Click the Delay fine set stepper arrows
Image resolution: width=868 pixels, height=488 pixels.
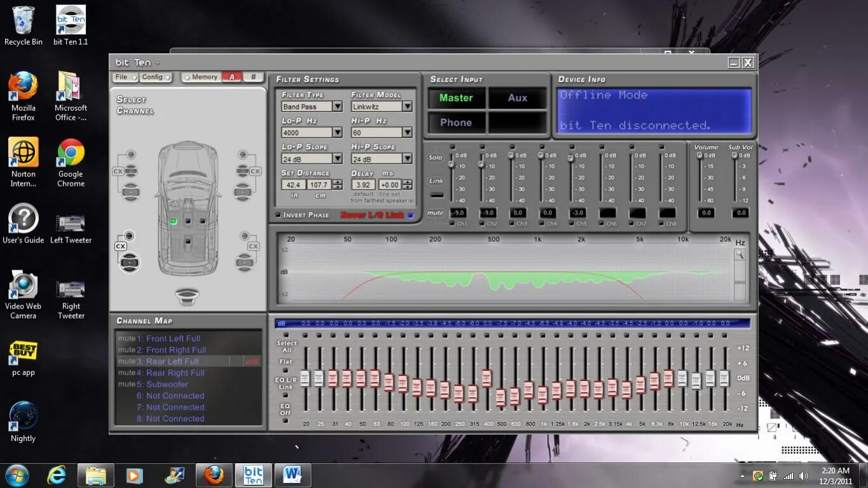pyautogui.click(x=407, y=185)
